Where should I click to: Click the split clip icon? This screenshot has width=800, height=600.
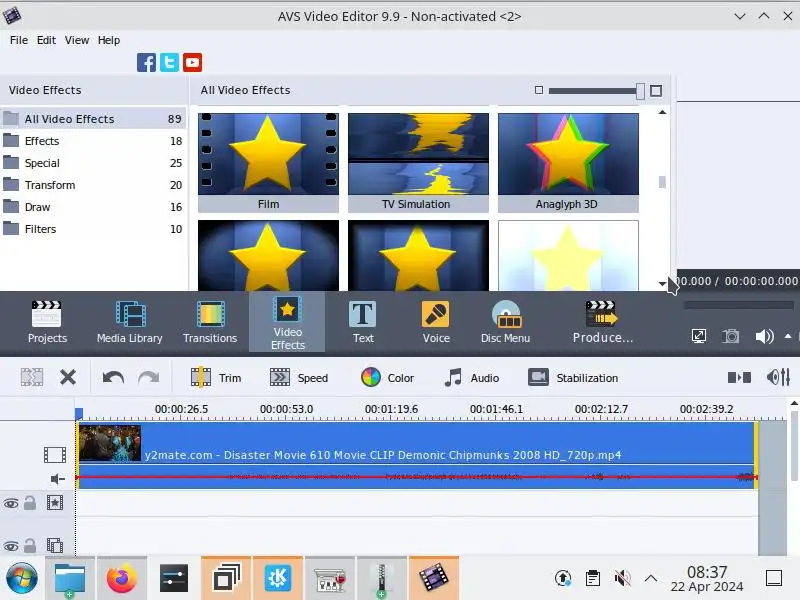click(32, 378)
